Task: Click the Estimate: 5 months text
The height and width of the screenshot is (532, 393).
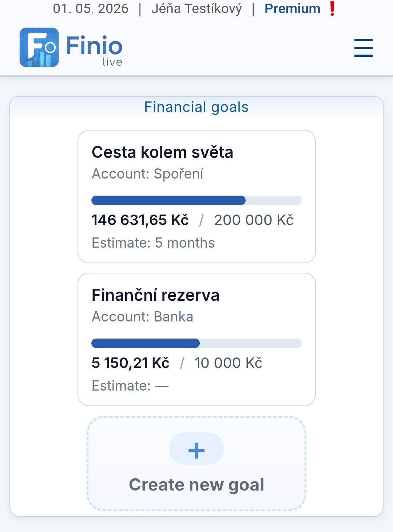Action: [153, 243]
